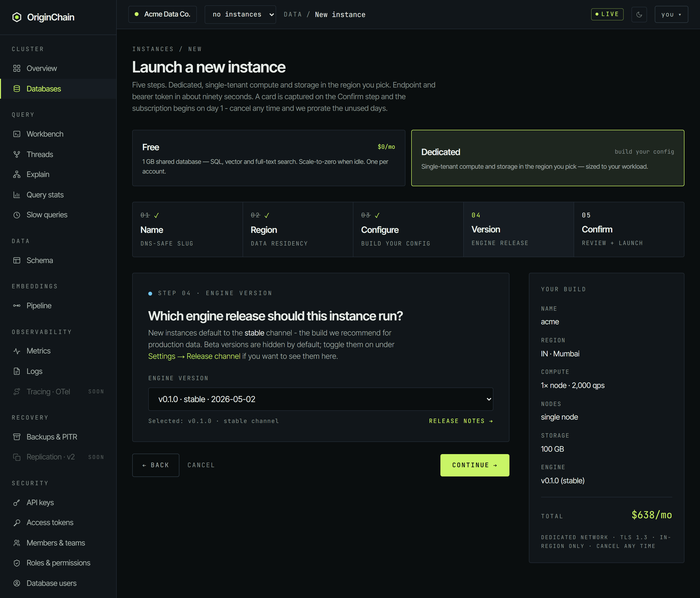The height and width of the screenshot is (598, 700).
Task: Click the Access tokens key icon
Action: 17,523
